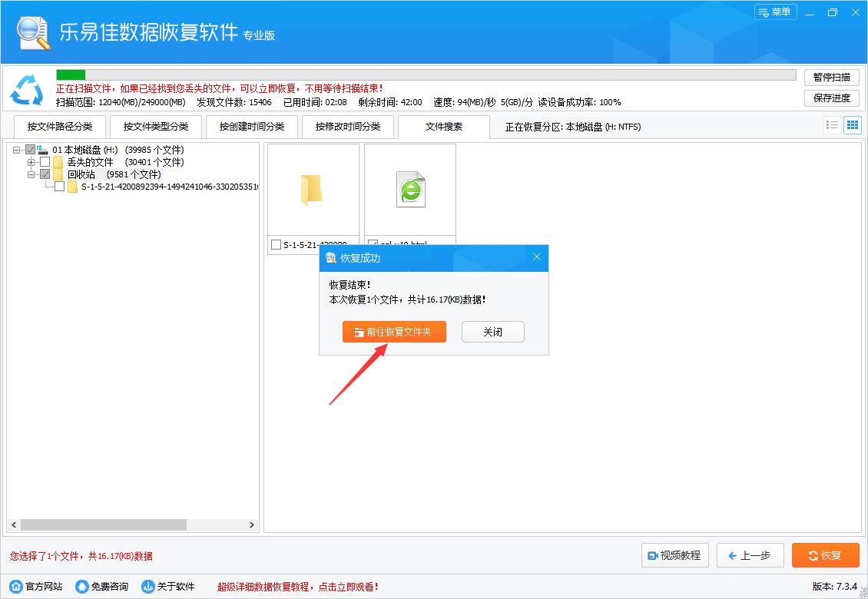Switch to list view icon
Screen dimensions: 868x599
click(x=832, y=125)
